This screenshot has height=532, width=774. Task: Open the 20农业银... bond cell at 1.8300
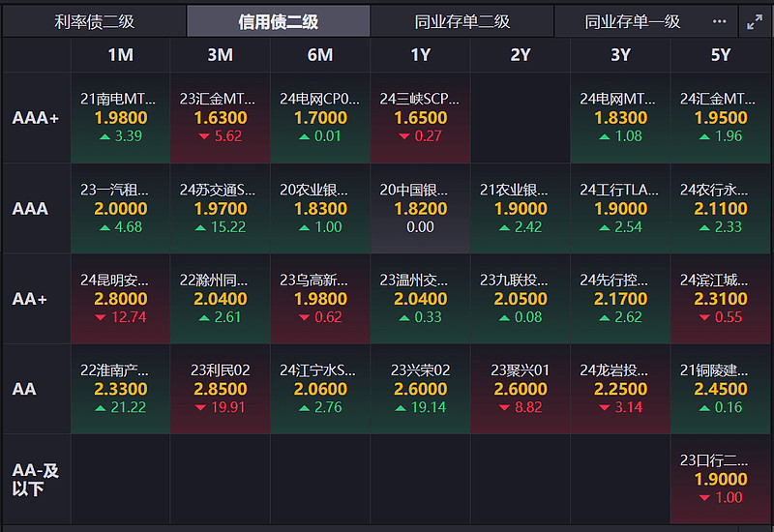(x=320, y=209)
